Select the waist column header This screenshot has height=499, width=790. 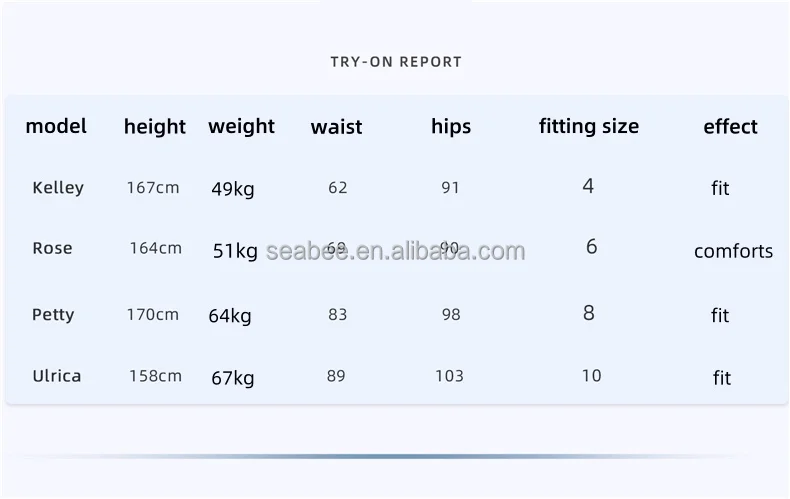point(337,127)
